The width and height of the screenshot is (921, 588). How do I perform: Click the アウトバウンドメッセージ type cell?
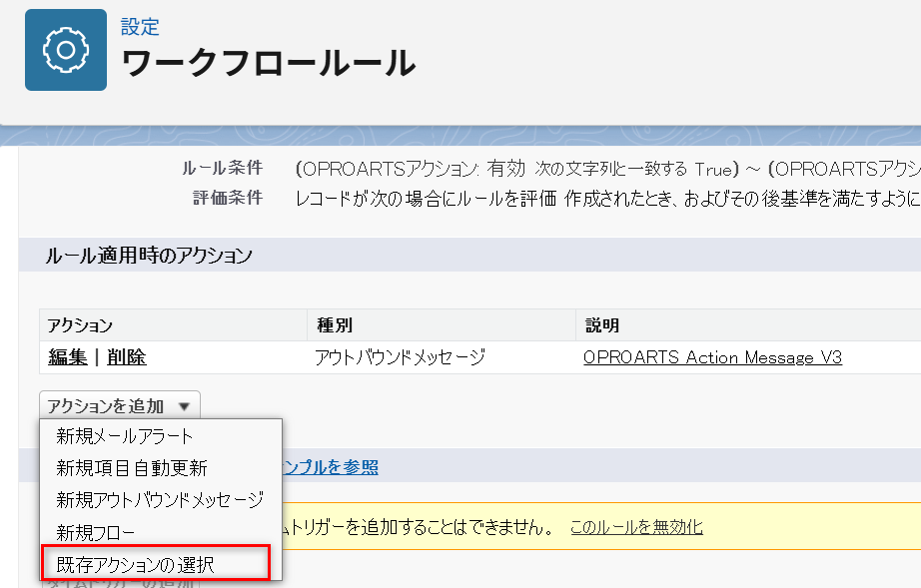click(x=400, y=357)
